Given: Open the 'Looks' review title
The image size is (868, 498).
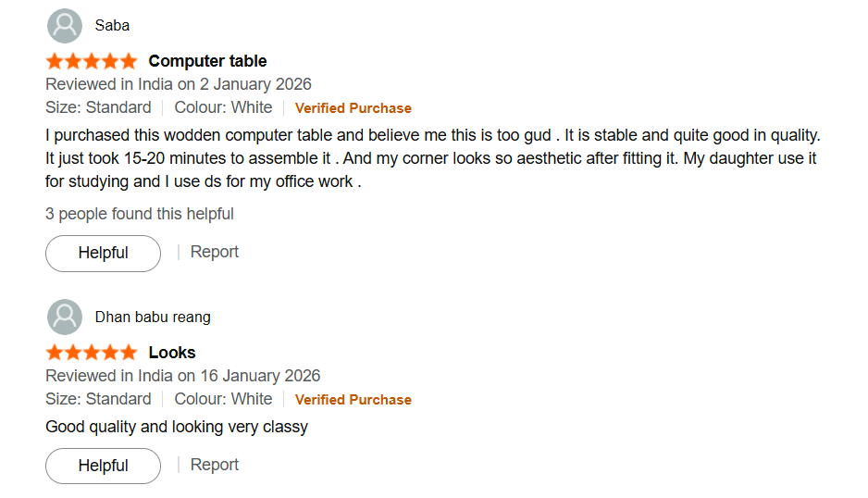Looking at the screenshot, I should coord(172,353).
